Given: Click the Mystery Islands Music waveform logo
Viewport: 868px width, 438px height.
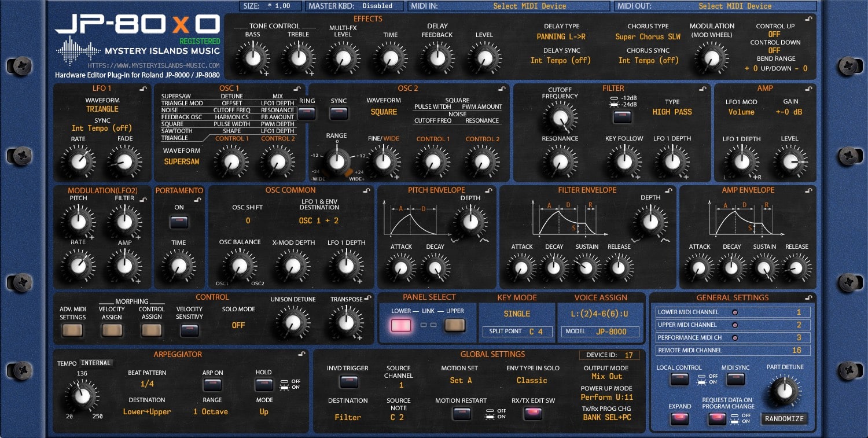Looking at the screenshot, I should (77, 51).
